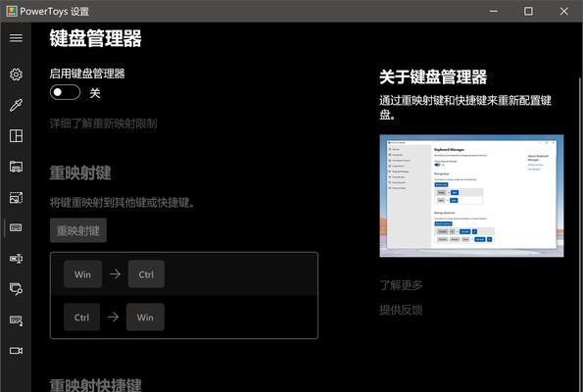The width and height of the screenshot is (583, 392).
Task: Click the Keyboard Manager preview thumbnail
Action: click(x=471, y=196)
